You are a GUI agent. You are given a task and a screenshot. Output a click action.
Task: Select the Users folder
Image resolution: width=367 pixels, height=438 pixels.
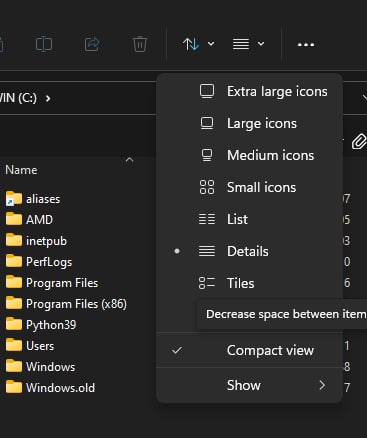point(30,346)
